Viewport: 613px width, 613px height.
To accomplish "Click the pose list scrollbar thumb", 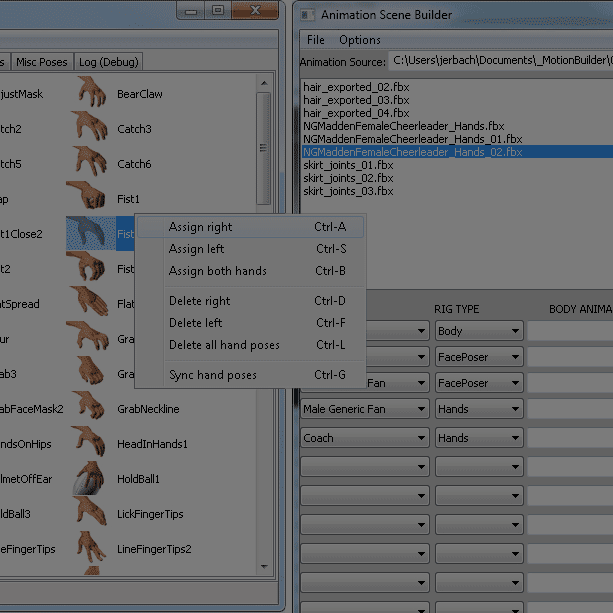I will tap(263, 148).
